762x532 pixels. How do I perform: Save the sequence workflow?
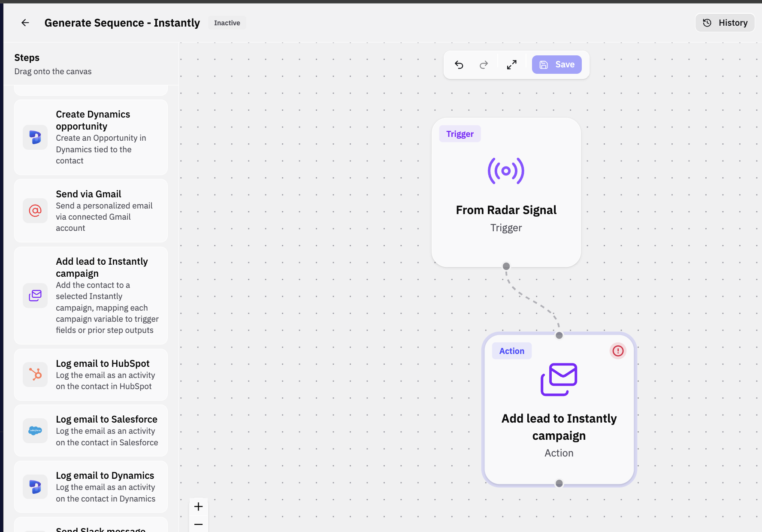[x=557, y=65]
